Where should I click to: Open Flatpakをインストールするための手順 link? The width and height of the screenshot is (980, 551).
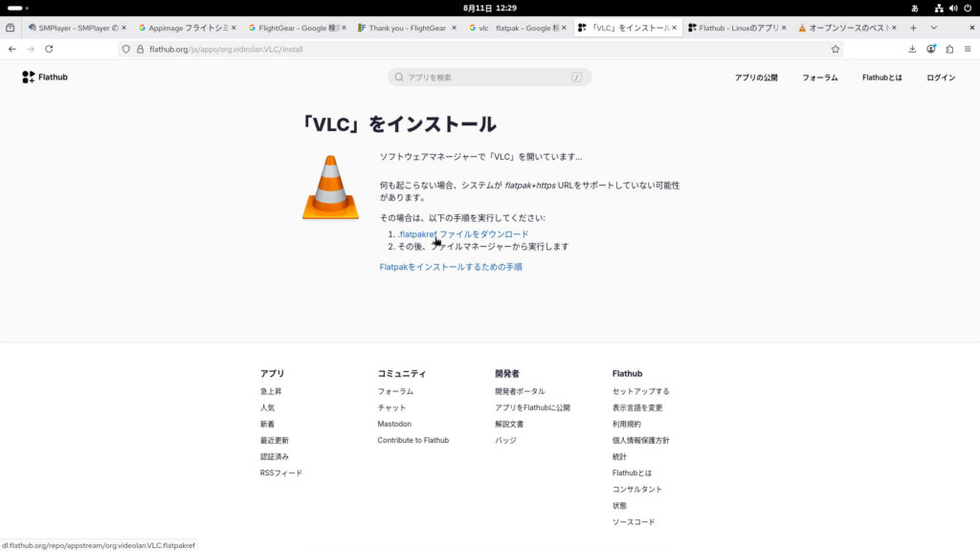pyautogui.click(x=451, y=267)
